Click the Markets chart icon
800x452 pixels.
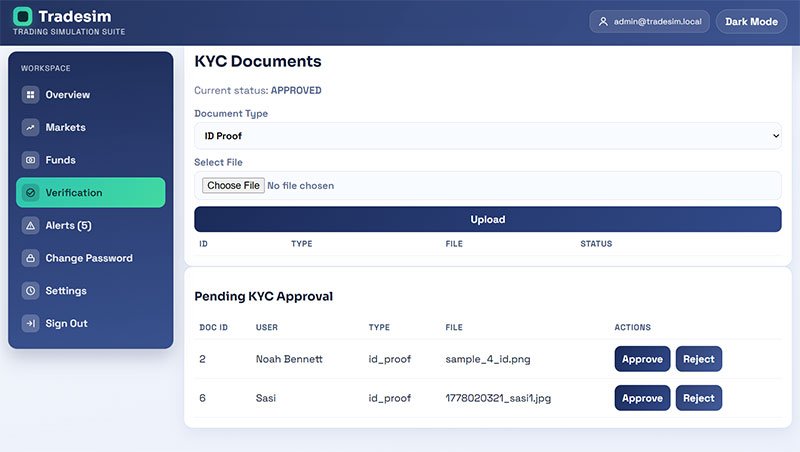click(31, 128)
